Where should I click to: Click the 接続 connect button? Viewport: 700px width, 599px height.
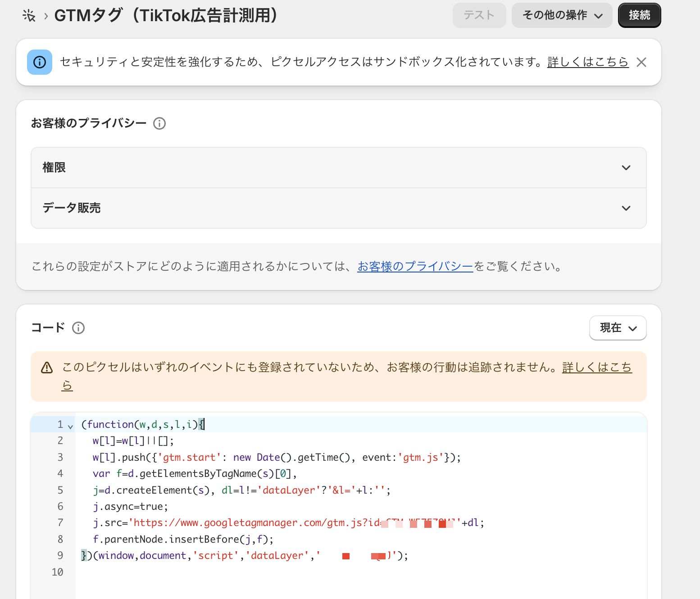[640, 15]
